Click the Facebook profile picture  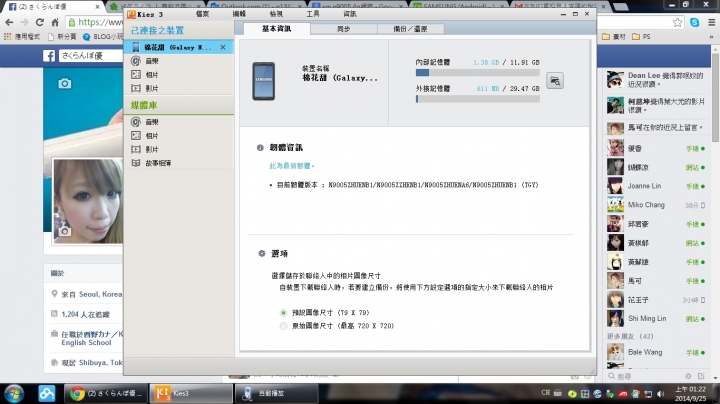pos(88,201)
